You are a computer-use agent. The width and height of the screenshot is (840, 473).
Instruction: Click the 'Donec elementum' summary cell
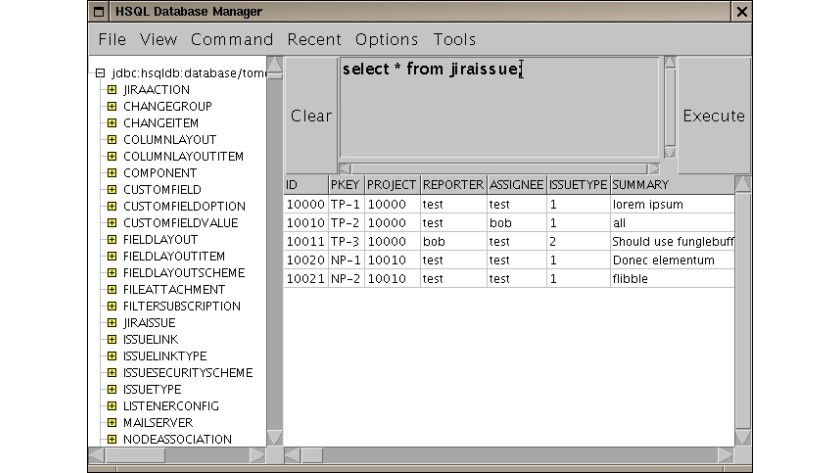point(672,260)
